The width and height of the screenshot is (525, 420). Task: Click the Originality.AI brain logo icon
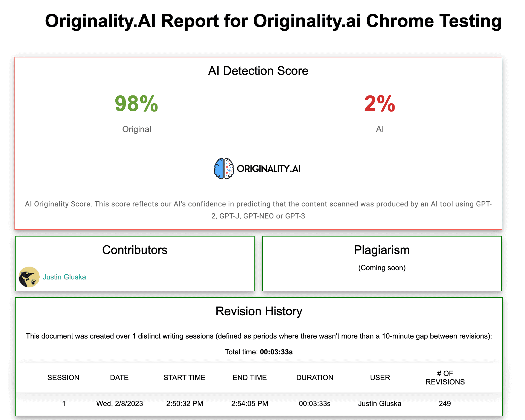[x=224, y=168]
